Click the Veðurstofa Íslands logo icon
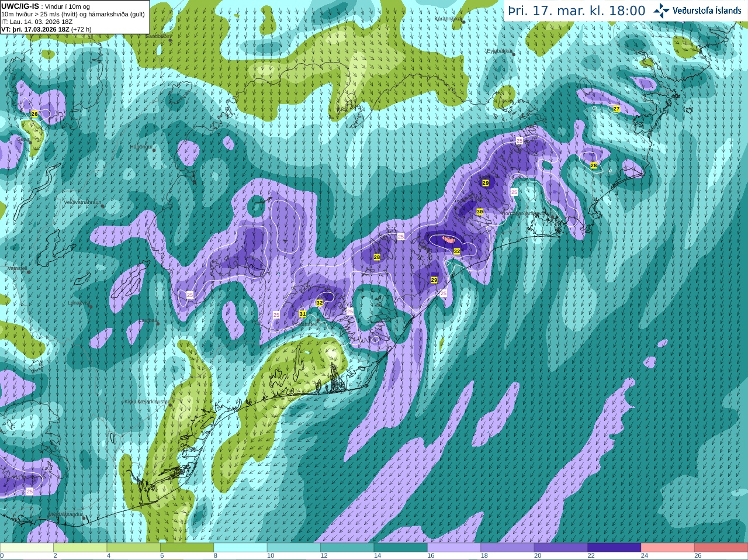748x560 pixels. coord(662,11)
